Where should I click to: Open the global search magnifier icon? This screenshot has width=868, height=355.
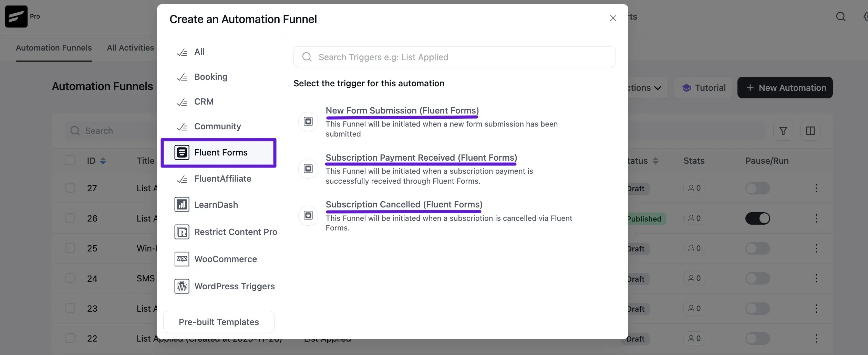pyautogui.click(x=841, y=17)
